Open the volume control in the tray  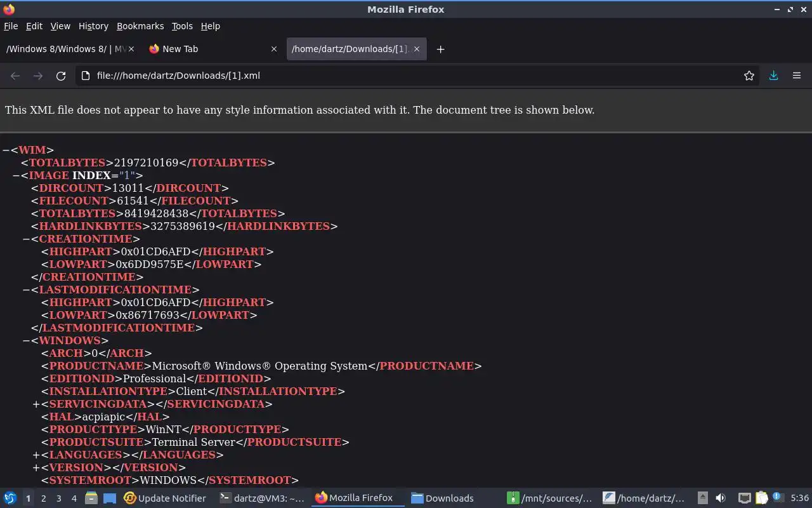(720, 498)
